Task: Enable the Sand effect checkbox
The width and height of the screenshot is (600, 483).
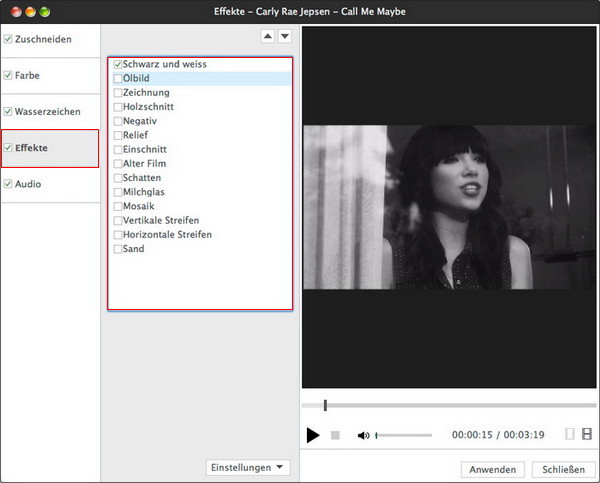Action: (118, 249)
